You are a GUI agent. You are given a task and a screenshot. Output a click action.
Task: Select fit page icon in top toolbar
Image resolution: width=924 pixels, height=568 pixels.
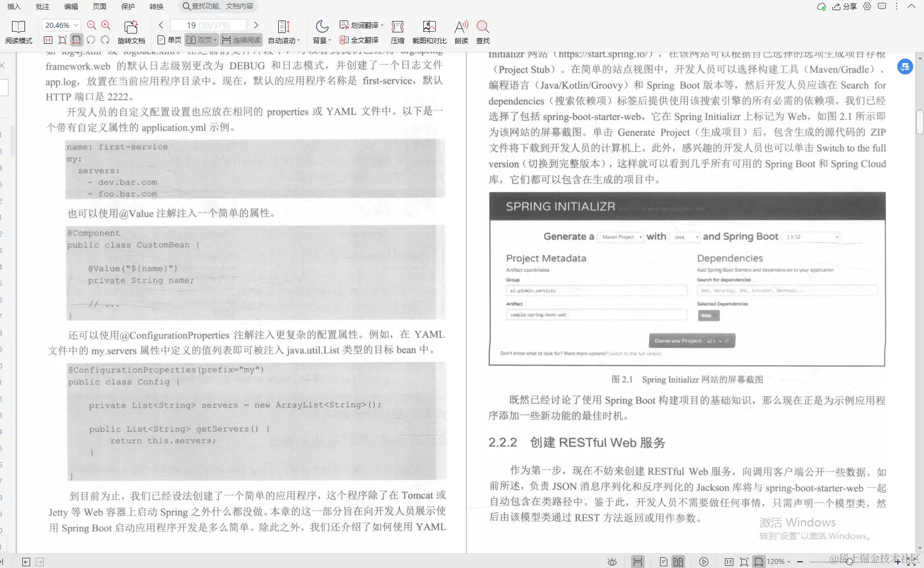[62, 40]
